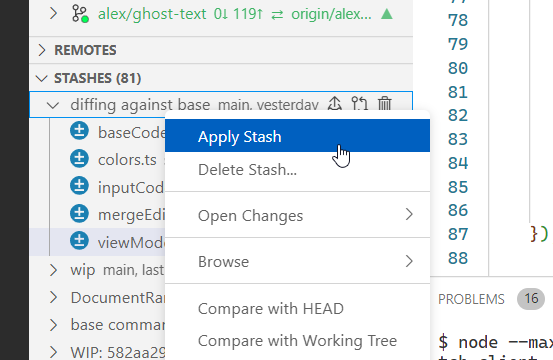Click the change icon next to colors.ts
The image size is (553, 360).
pyautogui.click(x=79, y=159)
